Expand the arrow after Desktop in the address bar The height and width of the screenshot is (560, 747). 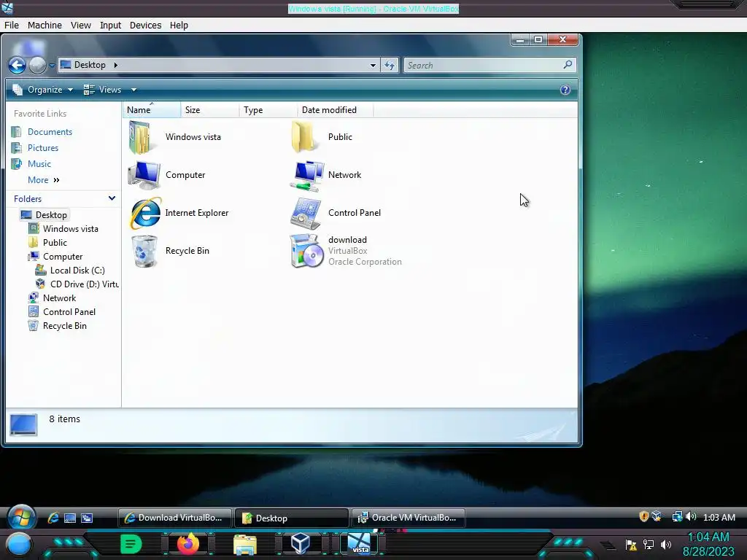[x=116, y=65]
